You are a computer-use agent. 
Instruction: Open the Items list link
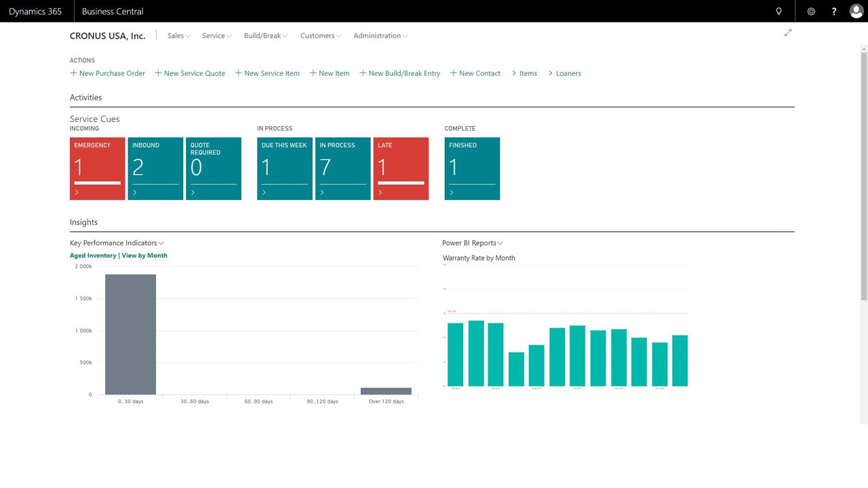[524, 73]
